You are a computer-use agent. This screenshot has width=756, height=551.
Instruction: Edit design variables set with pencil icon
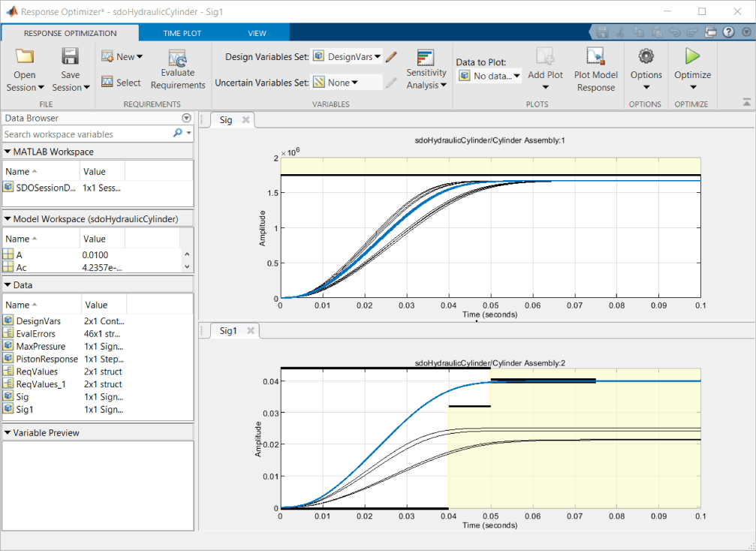(x=391, y=56)
